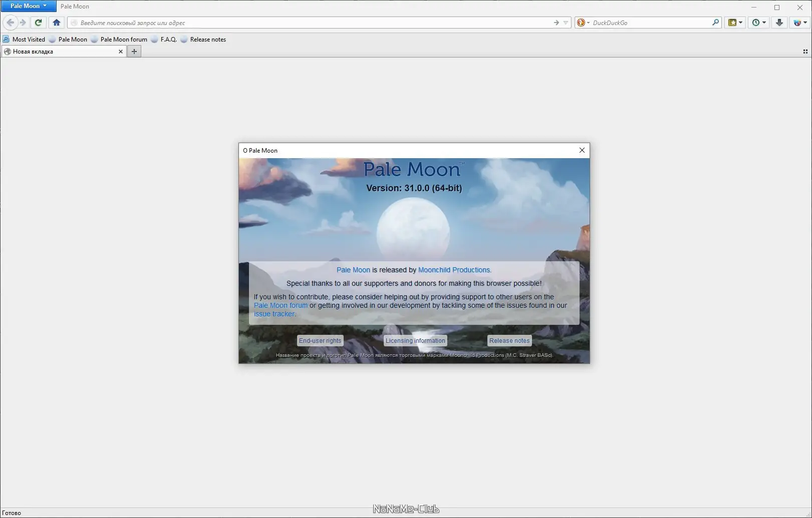Screen dimensions: 812x518
Task: Close the Новая вкладка tab
Action: click(120, 52)
